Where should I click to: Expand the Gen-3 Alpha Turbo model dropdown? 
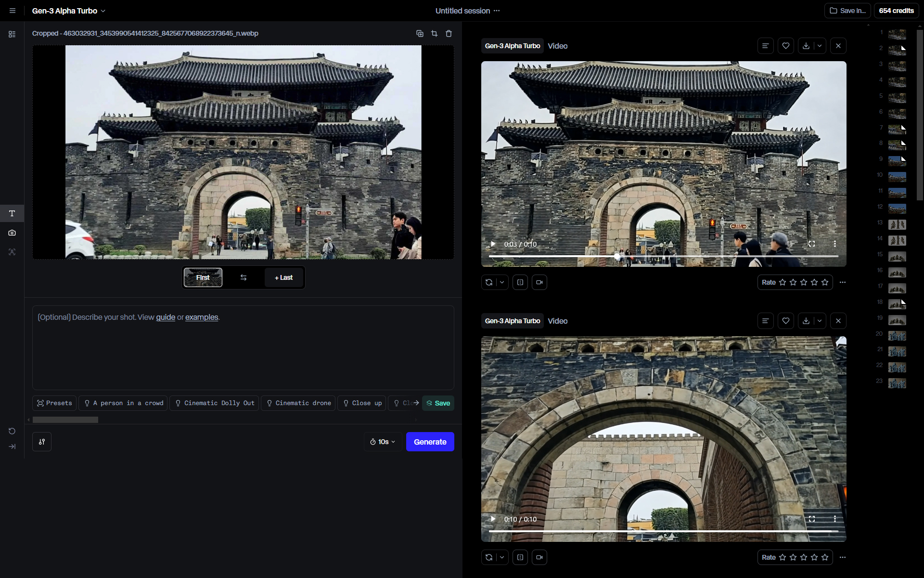[x=68, y=11]
